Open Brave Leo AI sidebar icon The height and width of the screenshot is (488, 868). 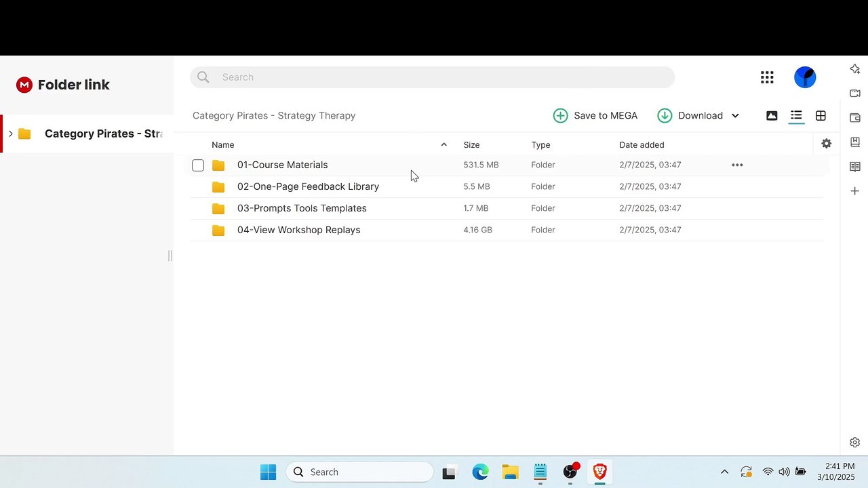click(x=854, y=69)
